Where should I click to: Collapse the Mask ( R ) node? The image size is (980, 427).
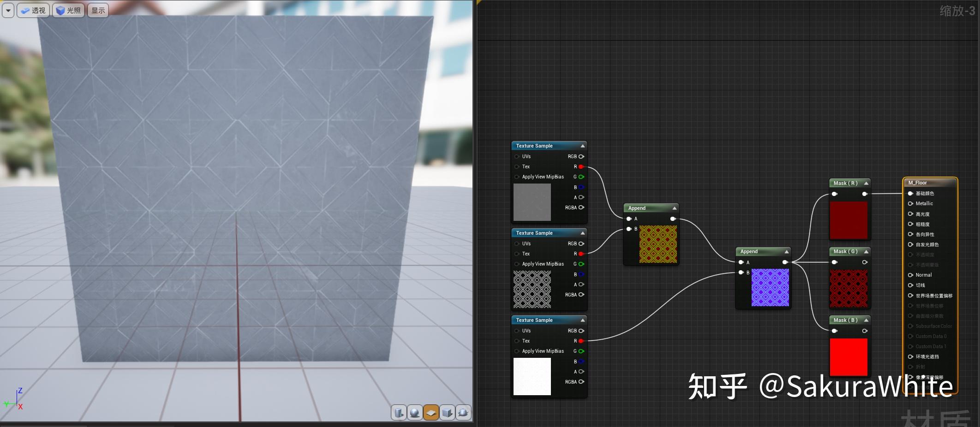tap(865, 183)
